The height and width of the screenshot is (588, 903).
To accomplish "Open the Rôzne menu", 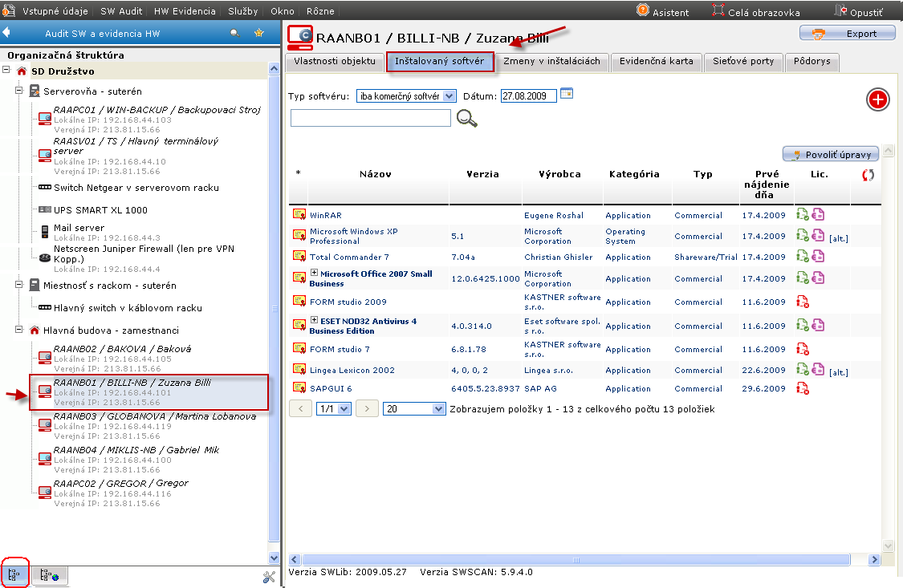I will [320, 11].
